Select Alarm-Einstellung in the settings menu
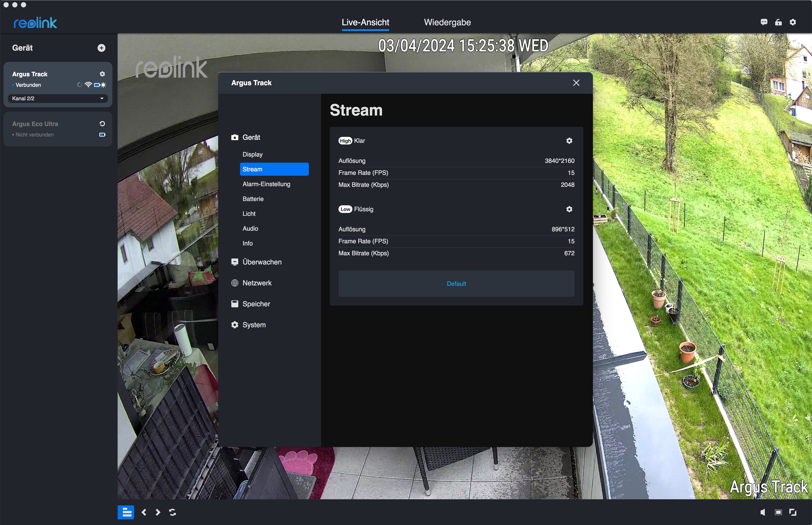The height and width of the screenshot is (525, 812). point(266,184)
